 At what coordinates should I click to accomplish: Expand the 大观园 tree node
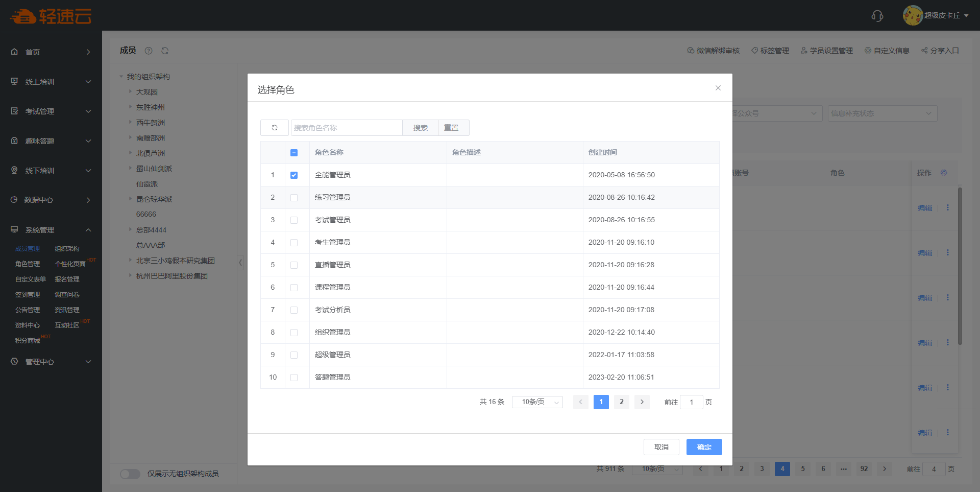click(x=131, y=92)
